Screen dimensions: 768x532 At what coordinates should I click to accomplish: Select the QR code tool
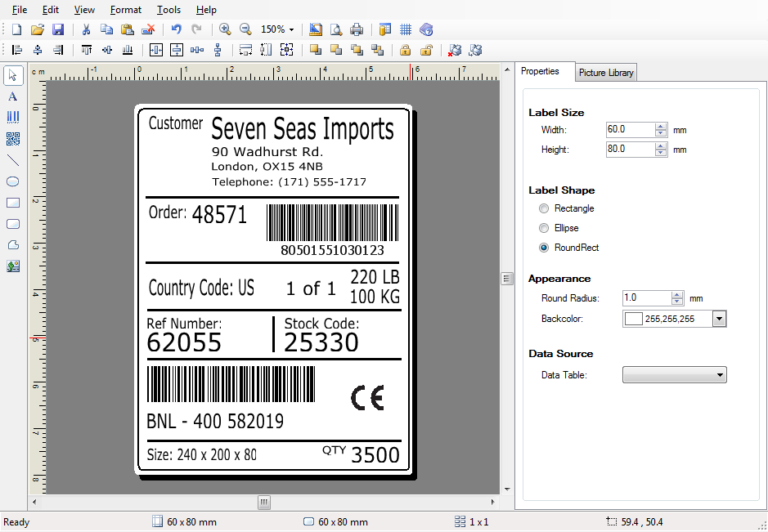tap(12, 139)
